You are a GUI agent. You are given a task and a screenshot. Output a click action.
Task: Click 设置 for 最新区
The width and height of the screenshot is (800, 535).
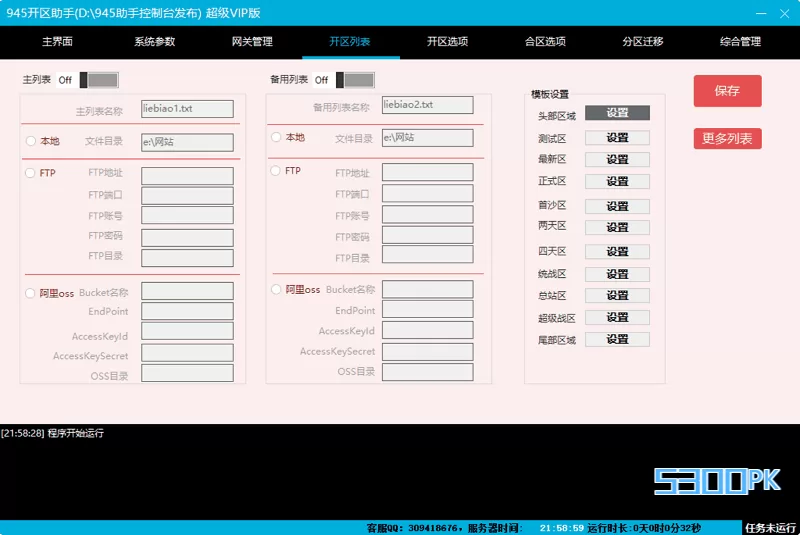[x=617, y=160]
